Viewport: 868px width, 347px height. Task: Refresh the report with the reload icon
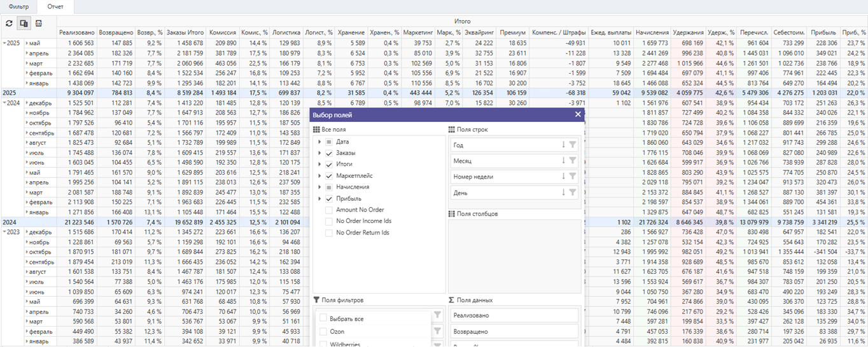click(9, 23)
